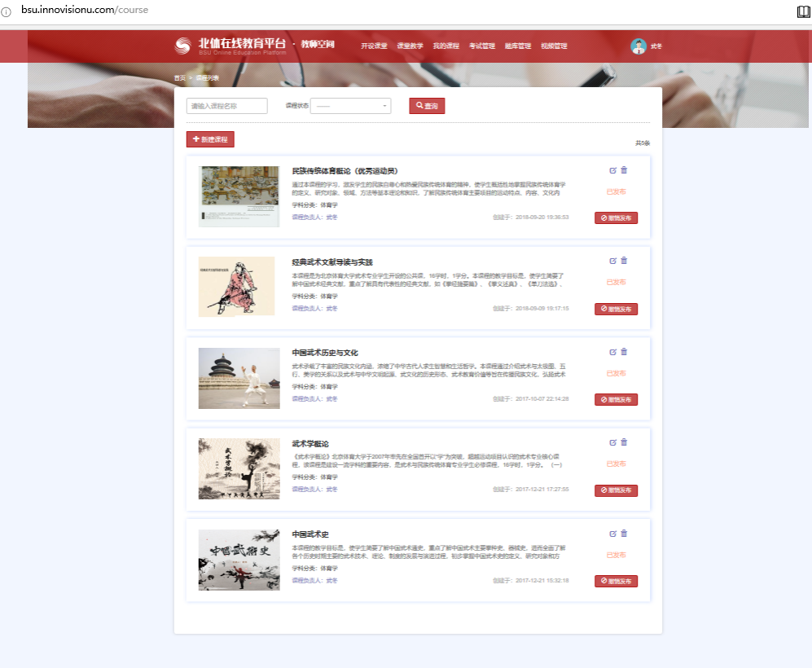Switch to the 题库管理 section
The height and width of the screenshot is (668, 812).
(x=516, y=46)
